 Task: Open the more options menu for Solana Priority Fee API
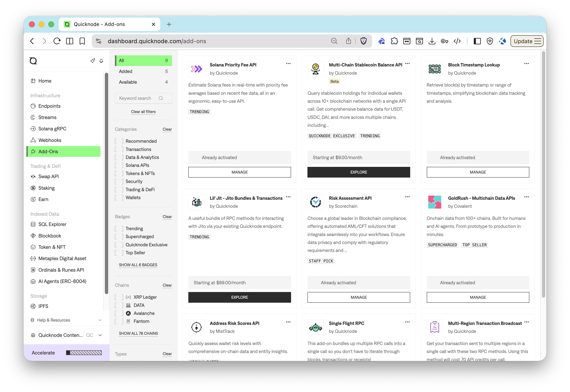click(288, 63)
